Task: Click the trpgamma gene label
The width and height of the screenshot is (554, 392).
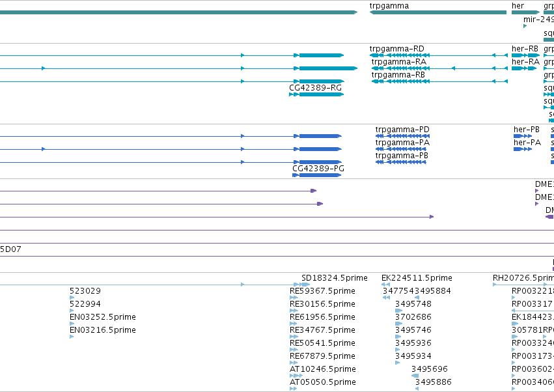Action: coord(389,6)
